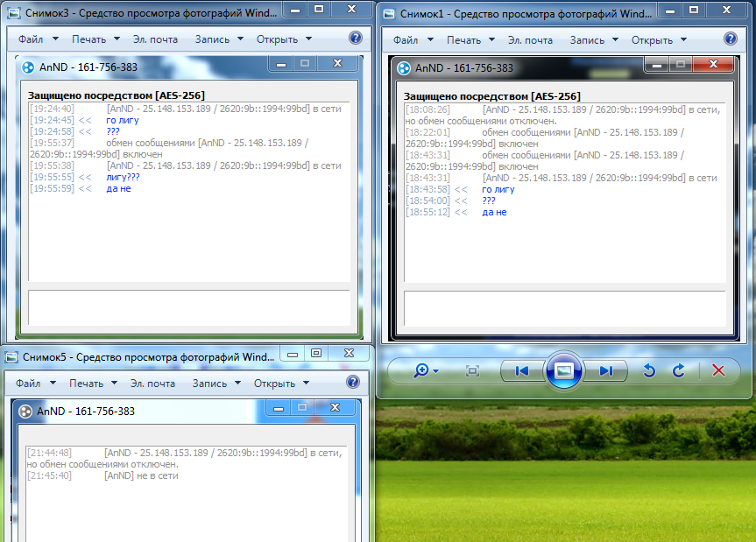Open Файл menu in Снимок5 window

click(x=36, y=383)
